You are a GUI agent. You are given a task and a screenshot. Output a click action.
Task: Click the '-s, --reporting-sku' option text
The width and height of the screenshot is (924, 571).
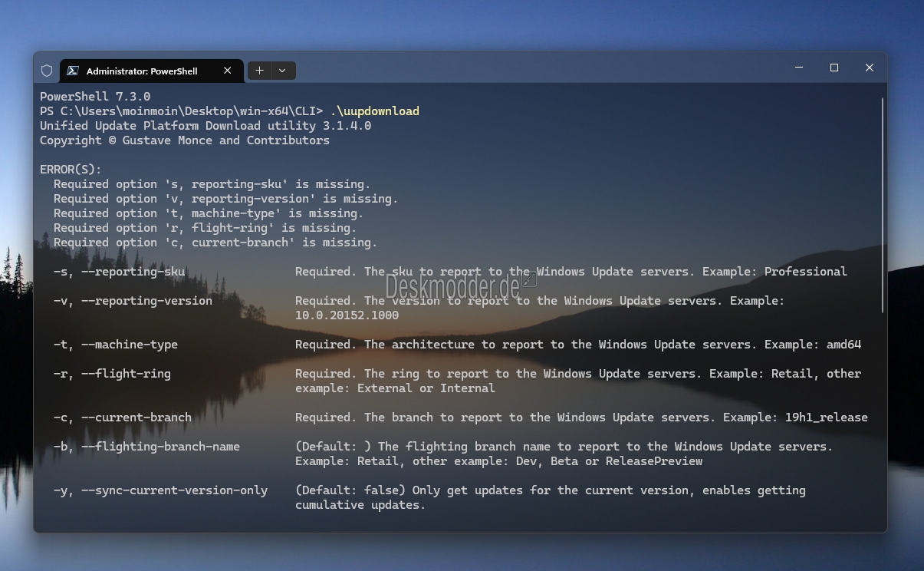[120, 272]
